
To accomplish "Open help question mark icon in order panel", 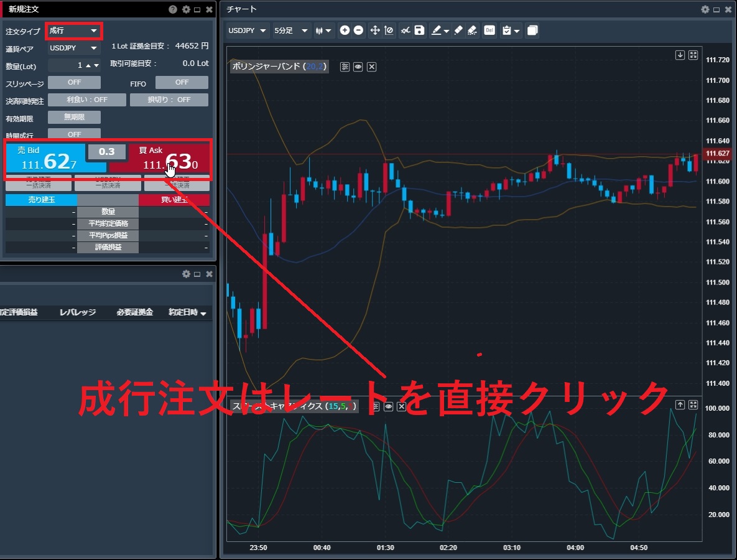I will tap(173, 9).
